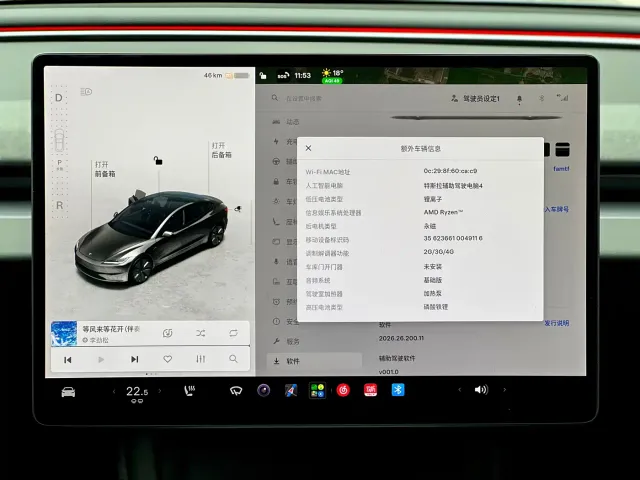Tap the 2G/3G/4G modem value

[438, 252]
